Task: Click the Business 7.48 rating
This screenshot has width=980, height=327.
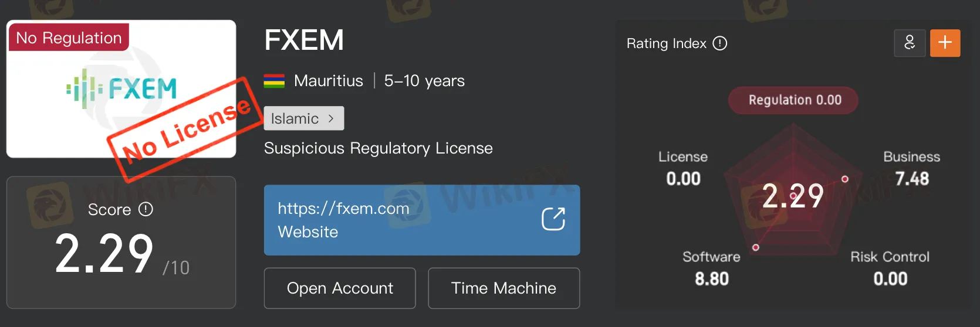Action: 911,168
